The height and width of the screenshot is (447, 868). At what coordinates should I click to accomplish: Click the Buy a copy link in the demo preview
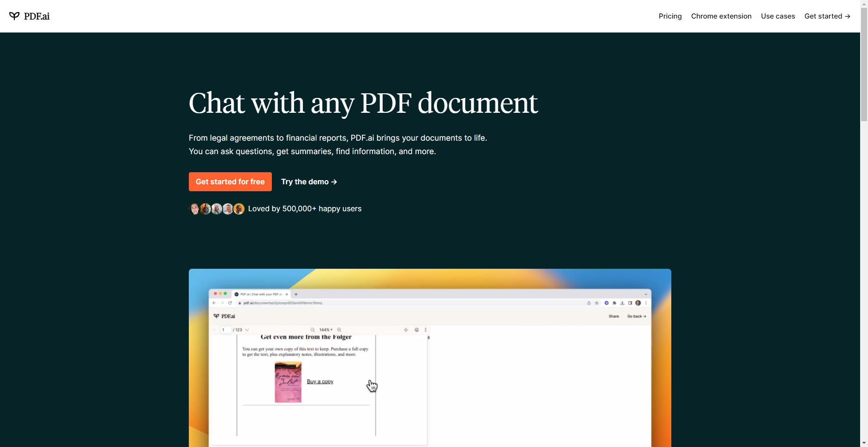pyautogui.click(x=320, y=382)
